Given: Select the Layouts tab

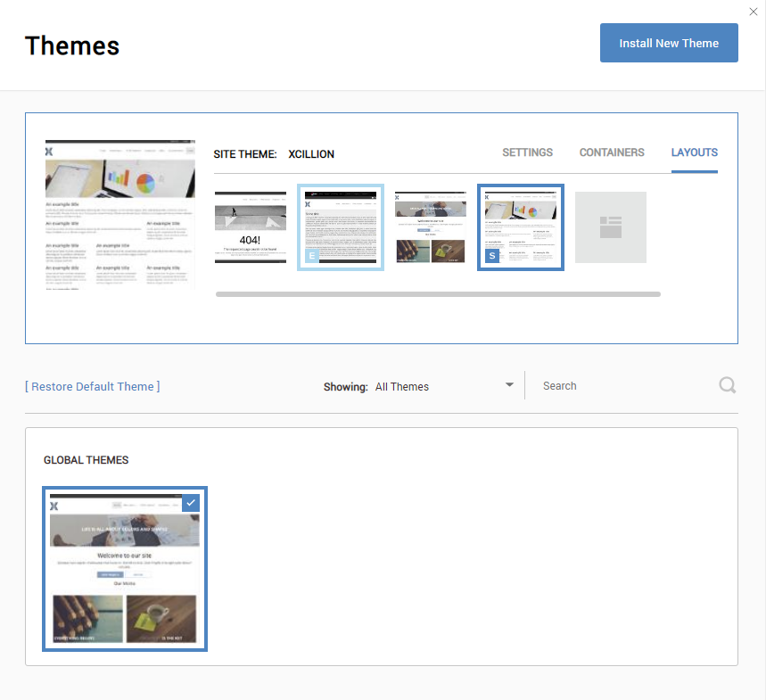Looking at the screenshot, I should [x=694, y=152].
